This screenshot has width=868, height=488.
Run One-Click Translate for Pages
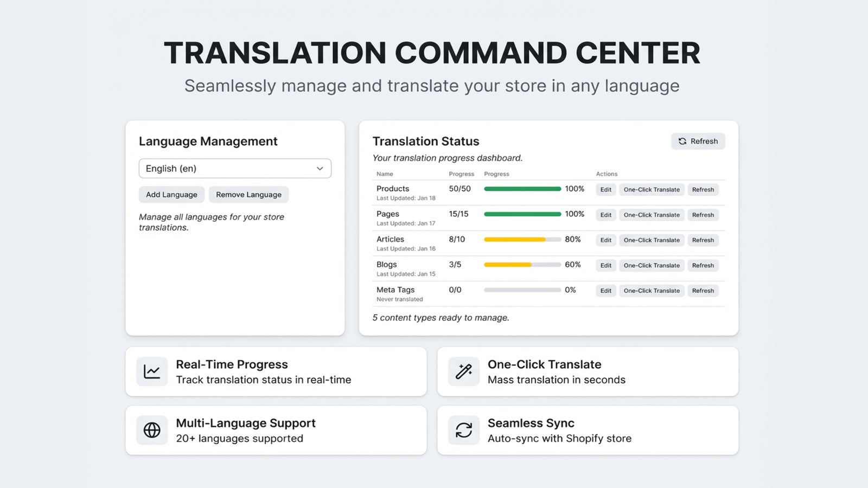coord(652,215)
